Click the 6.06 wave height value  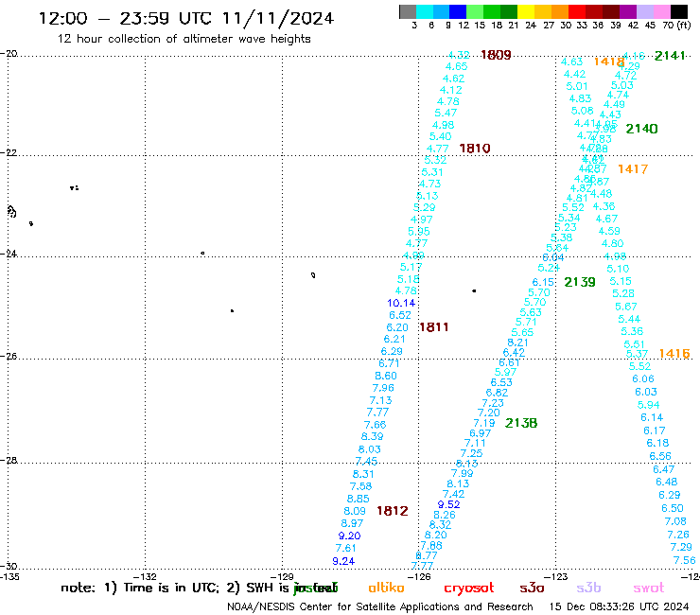click(x=643, y=378)
